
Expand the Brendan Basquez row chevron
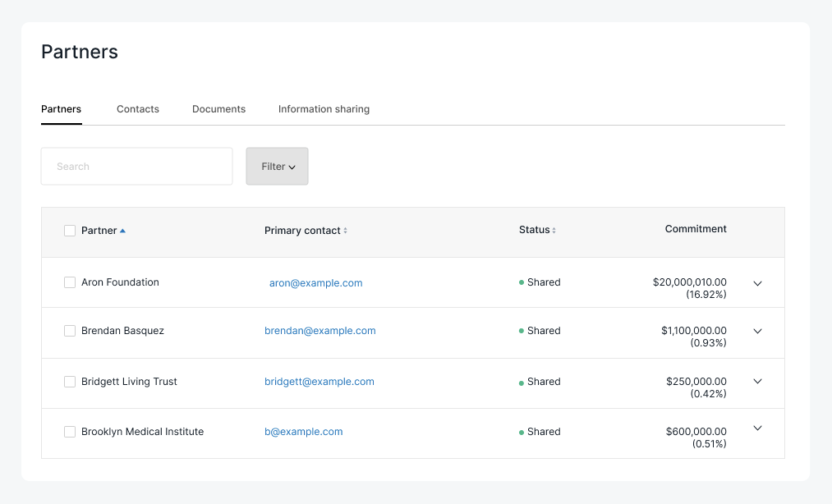pos(758,331)
